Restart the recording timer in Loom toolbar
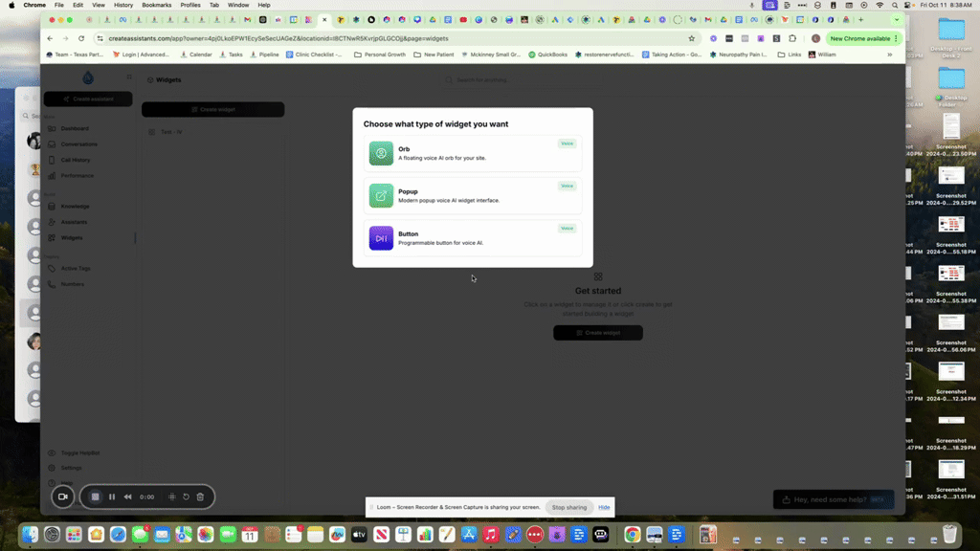This screenshot has width=980, height=551. [185, 496]
